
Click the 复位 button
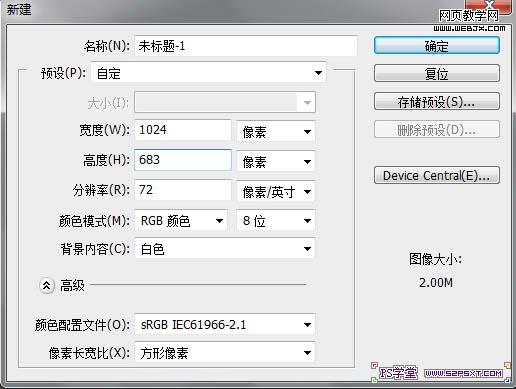pyautogui.click(x=437, y=73)
